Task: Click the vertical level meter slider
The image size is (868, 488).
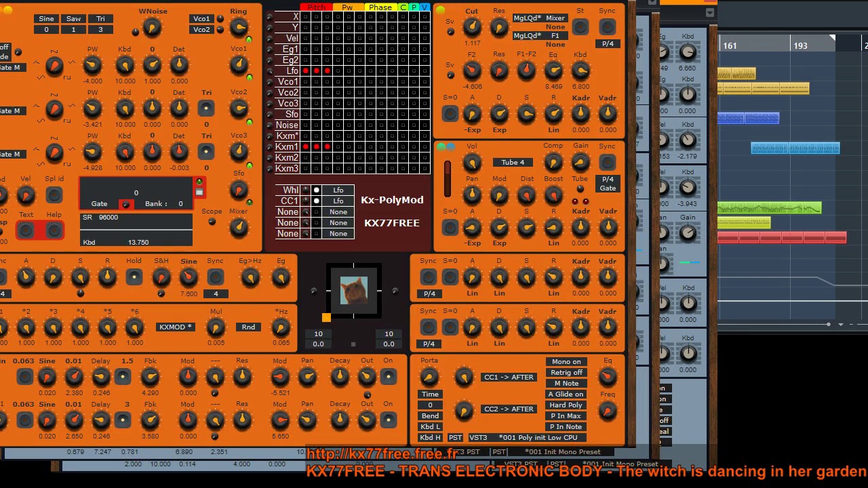Action: [447, 179]
